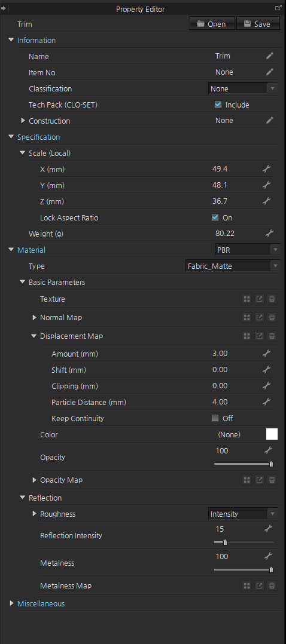Viewport: 286px width, 644px height.
Task: Click the pencil edit icon for Item No.
Action: pos(269,72)
